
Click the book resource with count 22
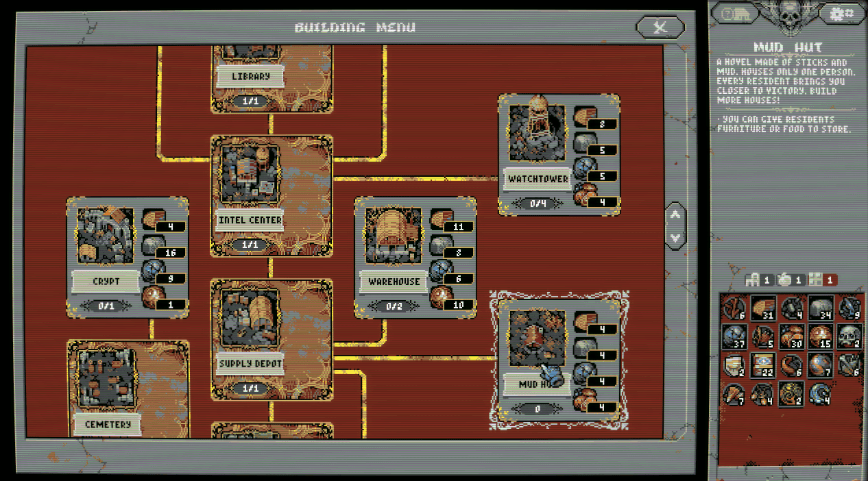[x=762, y=366]
